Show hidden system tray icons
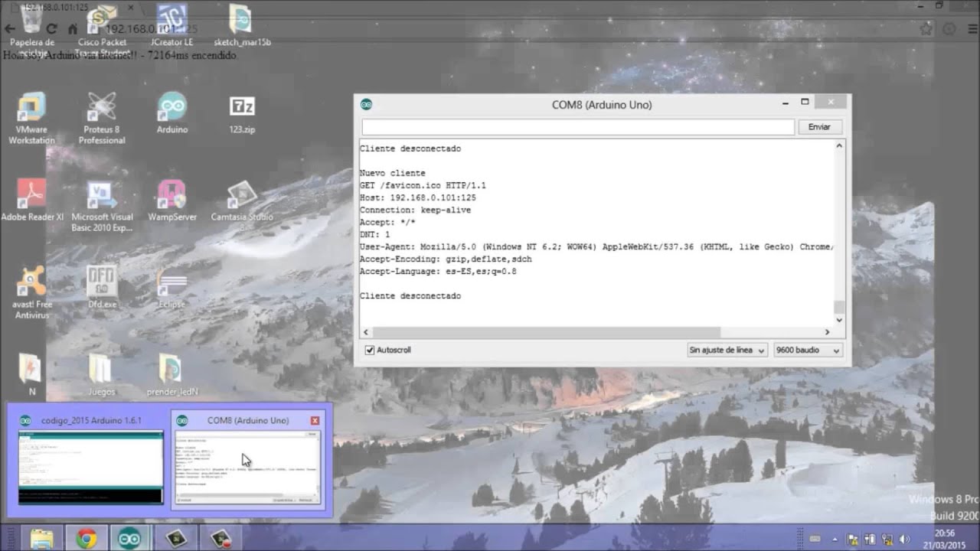This screenshot has height=551, width=980. [x=835, y=539]
